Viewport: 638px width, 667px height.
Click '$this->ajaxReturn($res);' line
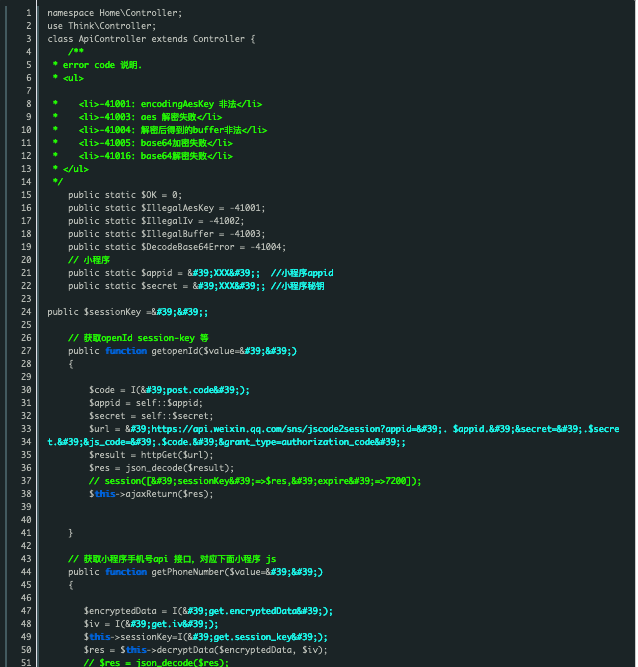[151, 494]
